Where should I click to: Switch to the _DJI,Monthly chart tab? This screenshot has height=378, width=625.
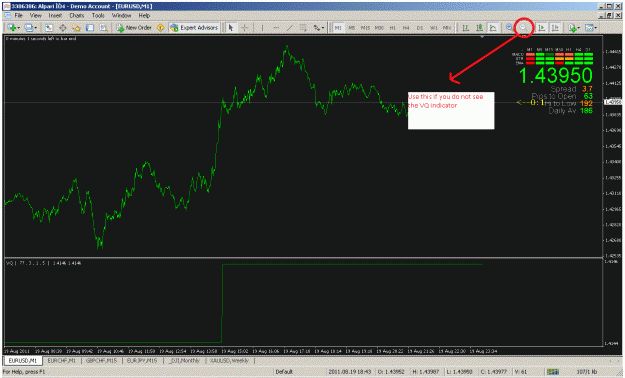coord(184,360)
